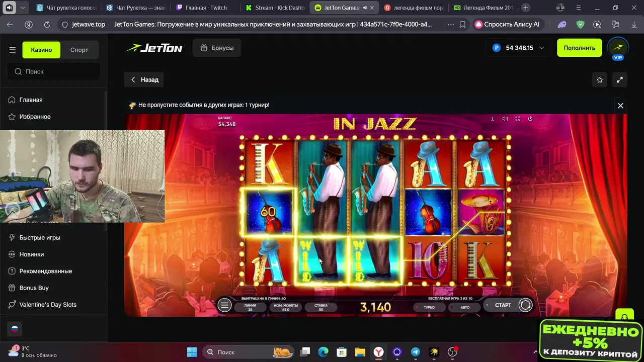Viewport: 644px width, 362px height.
Task: Toggle АВТО spin mode
Action: click(x=463, y=307)
